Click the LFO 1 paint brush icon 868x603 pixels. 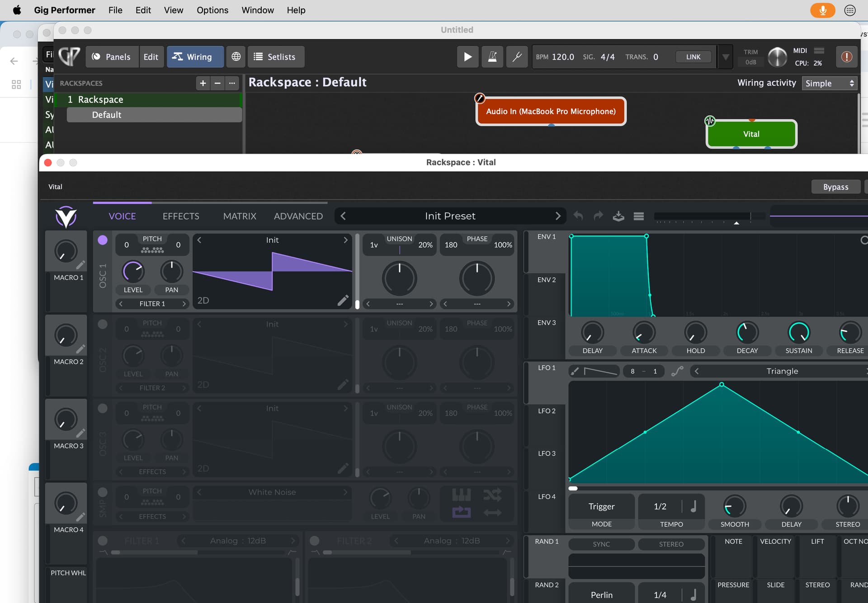575,371
